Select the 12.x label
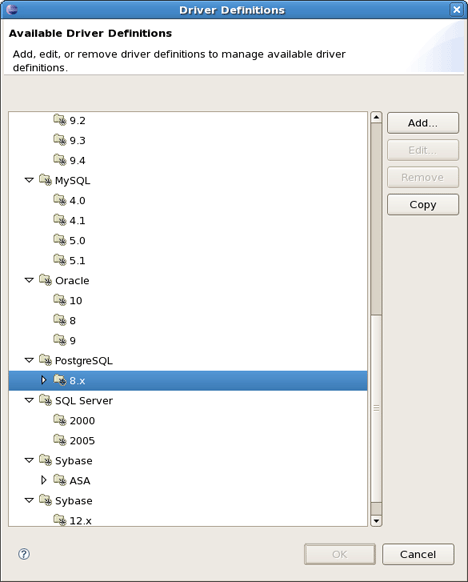468x582 pixels. click(81, 521)
